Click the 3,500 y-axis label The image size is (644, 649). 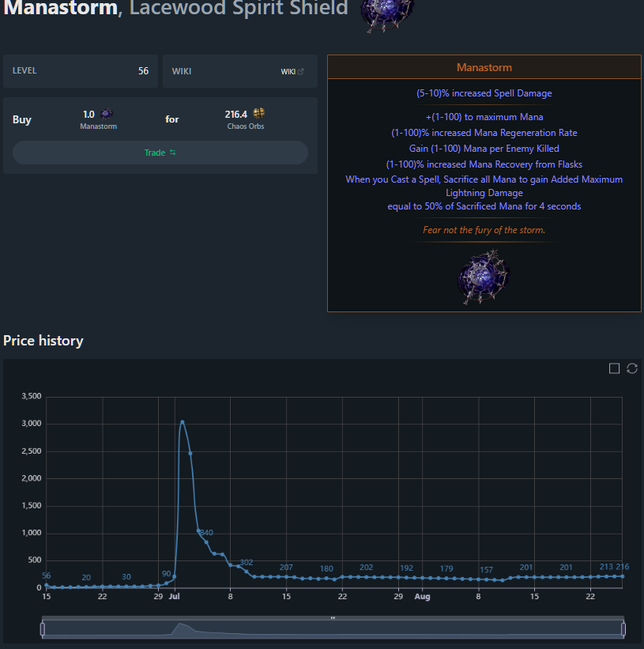pos(32,396)
